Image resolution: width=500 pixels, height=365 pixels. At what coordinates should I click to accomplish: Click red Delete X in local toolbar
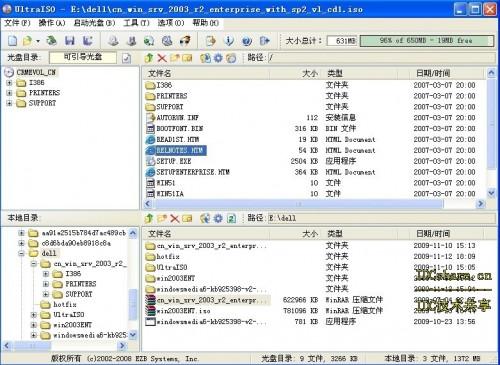[x=175, y=218]
